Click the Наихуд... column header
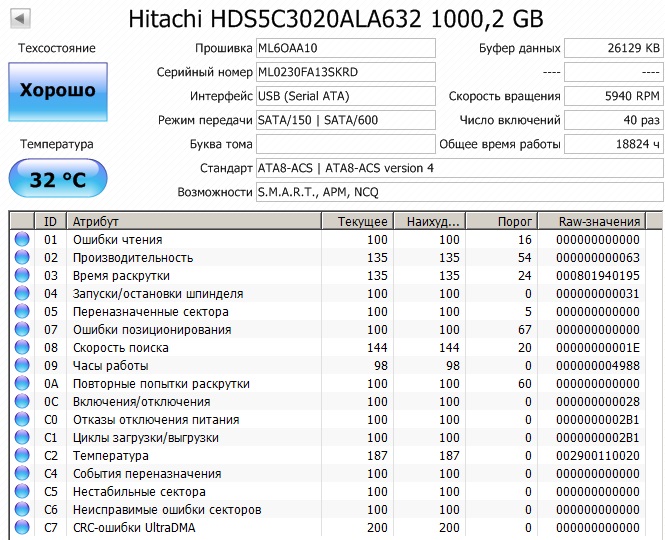This screenshot has width=665, height=540. point(430,221)
